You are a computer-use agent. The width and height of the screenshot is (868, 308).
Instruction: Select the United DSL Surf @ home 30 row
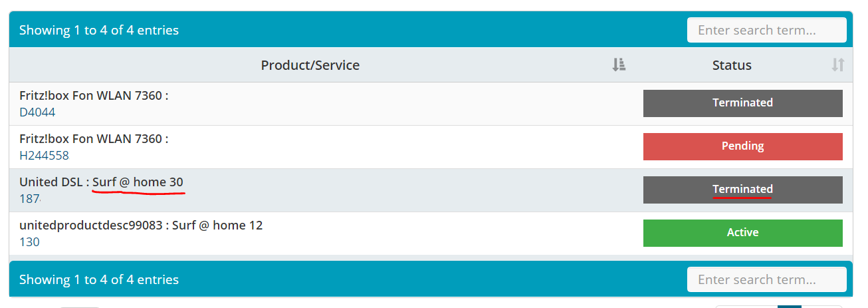tap(332, 190)
